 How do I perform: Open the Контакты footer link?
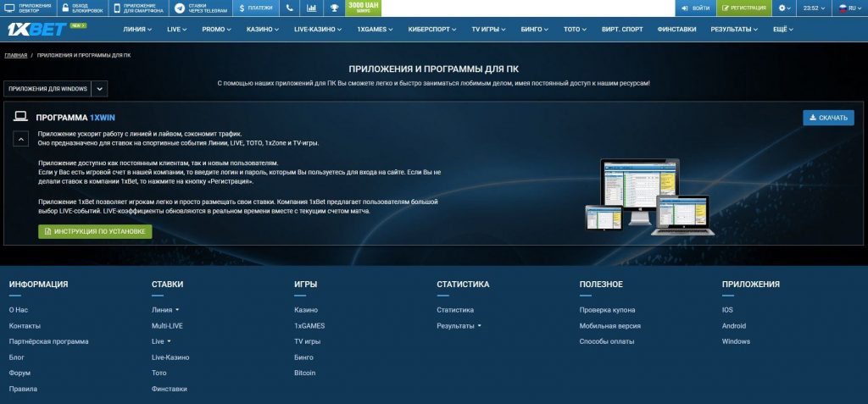tap(25, 326)
